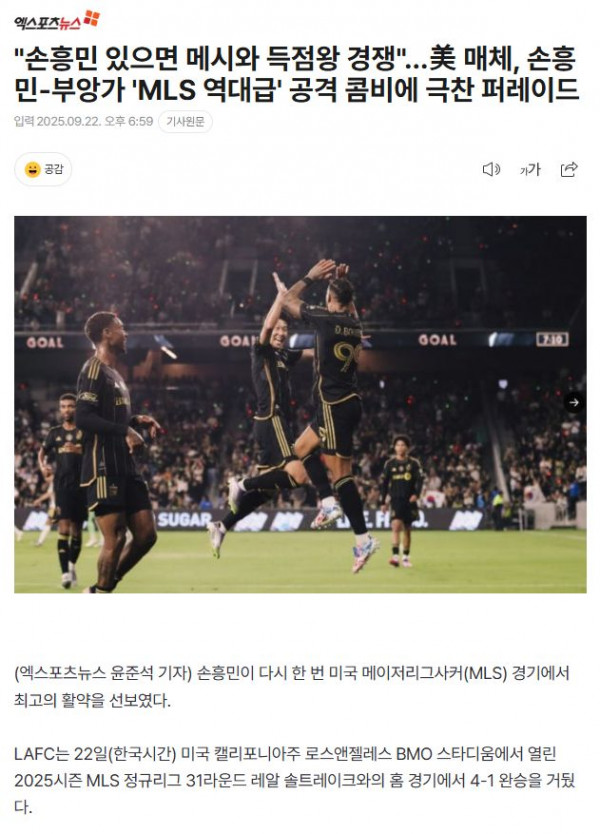Click the leftmost GOAL LED sign in the photo

(45, 342)
